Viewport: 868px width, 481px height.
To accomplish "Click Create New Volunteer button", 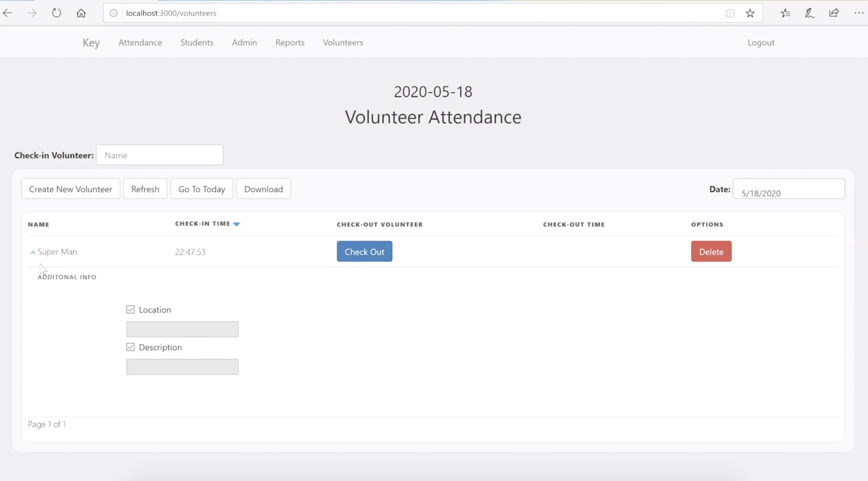I will click(71, 189).
